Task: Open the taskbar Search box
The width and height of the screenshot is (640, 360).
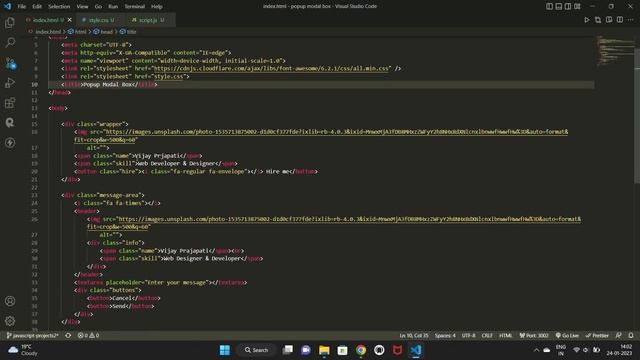Action: click(x=257, y=350)
